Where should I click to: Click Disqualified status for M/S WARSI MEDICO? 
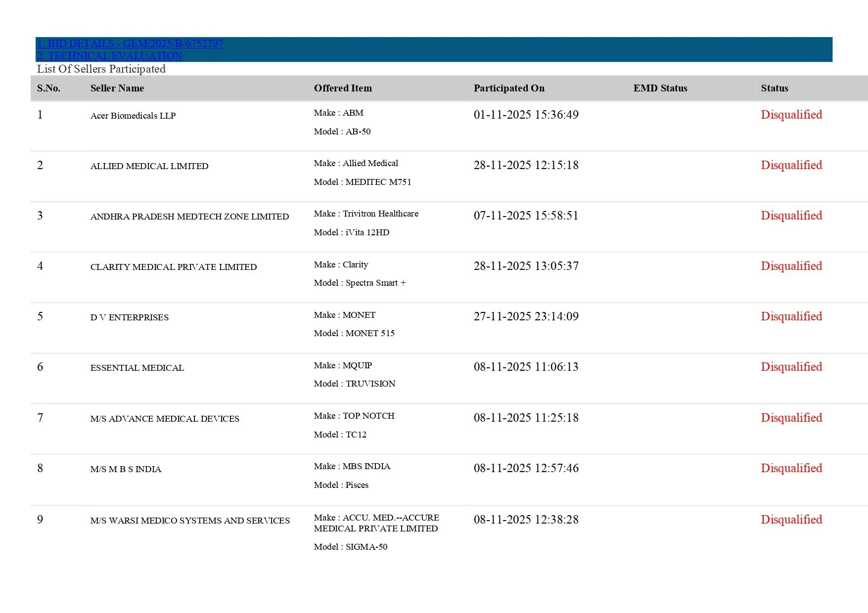pyautogui.click(x=791, y=520)
